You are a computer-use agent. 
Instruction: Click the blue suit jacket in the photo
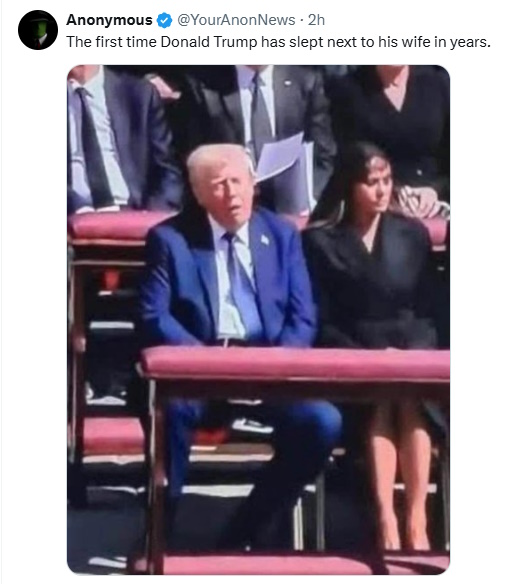coord(227,279)
